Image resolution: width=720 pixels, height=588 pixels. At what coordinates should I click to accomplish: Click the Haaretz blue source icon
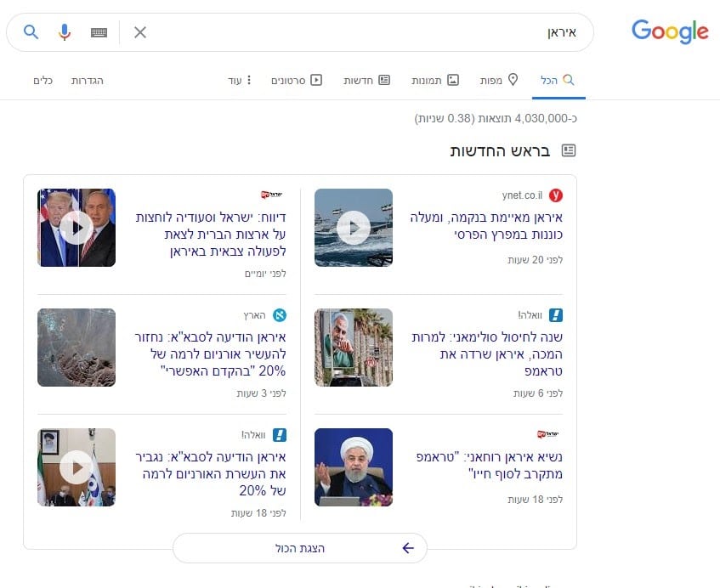pos(280,315)
